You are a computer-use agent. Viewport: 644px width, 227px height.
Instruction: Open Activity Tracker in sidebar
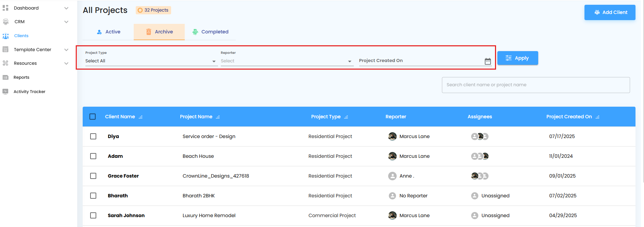click(x=29, y=92)
